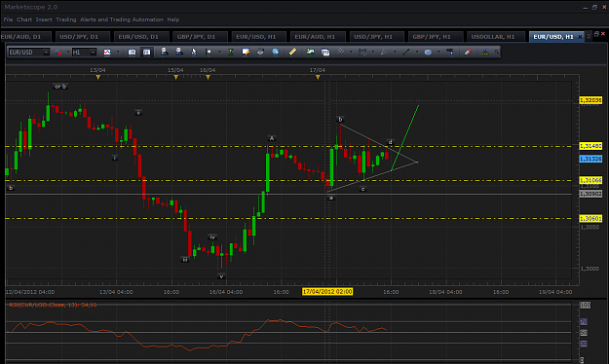
Task: Click the green hierarchy tree icon
Action: 484,52
